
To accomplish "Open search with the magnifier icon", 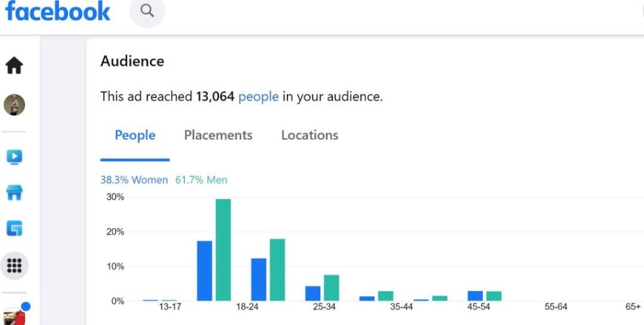I will point(147,11).
